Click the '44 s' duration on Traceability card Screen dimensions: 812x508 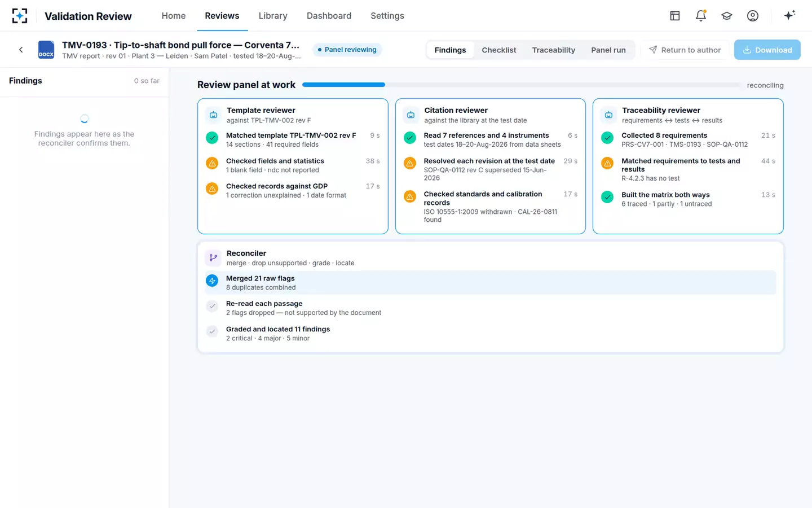pyautogui.click(x=768, y=161)
